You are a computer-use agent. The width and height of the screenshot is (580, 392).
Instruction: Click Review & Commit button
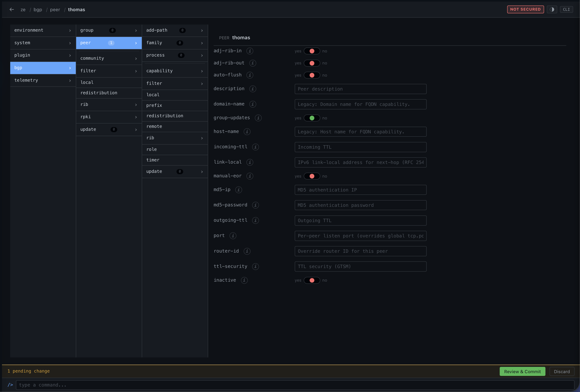pyautogui.click(x=522, y=372)
